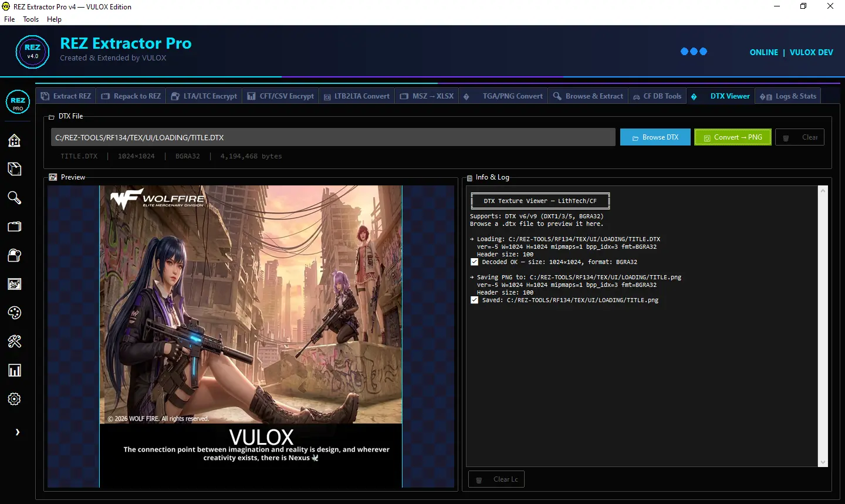The image size is (845, 504).
Task: Click the log line starting with Loading:
Action: (x=565, y=239)
